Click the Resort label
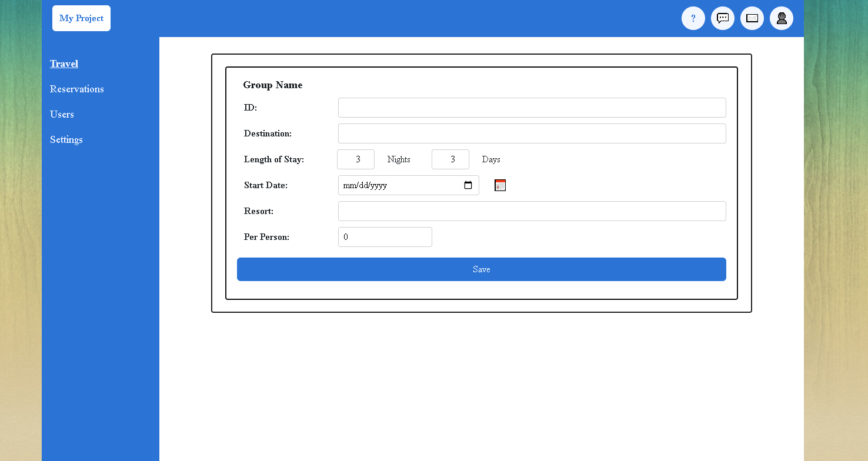The height and width of the screenshot is (461, 868). pos(259,211)
